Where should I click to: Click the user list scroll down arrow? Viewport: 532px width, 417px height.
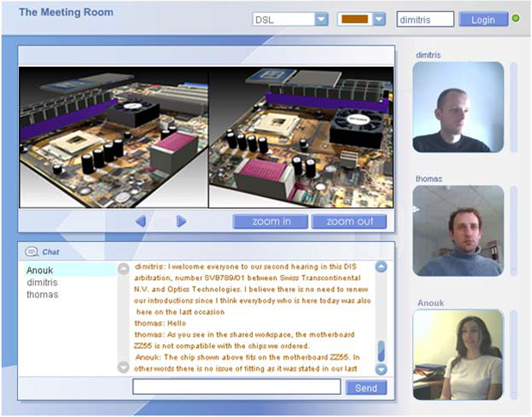pos(123,367)
